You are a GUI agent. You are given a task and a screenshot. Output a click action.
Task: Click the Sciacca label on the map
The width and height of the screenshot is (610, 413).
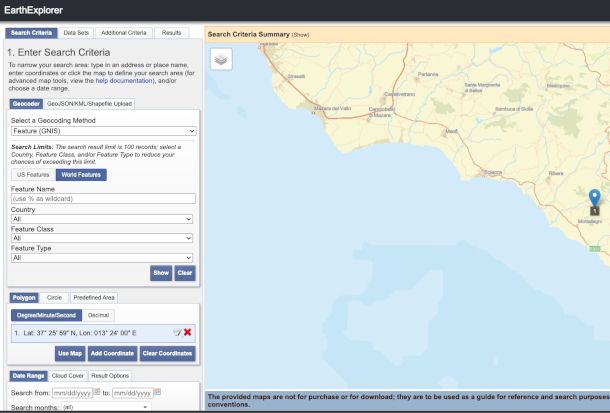(x=493, y=172)
